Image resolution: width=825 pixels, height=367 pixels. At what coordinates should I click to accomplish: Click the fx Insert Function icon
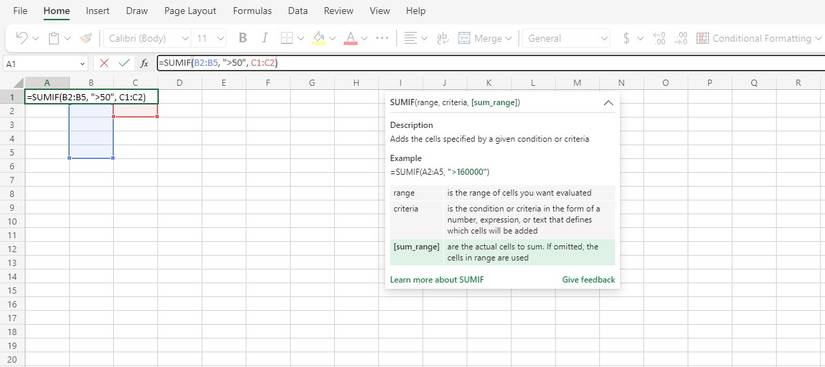[x=144, y=63]
